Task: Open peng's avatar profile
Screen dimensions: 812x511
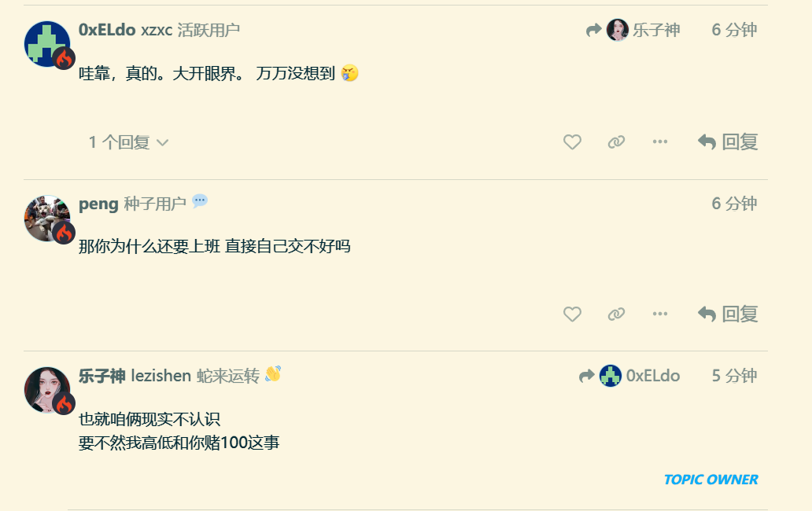Action: pyautogui.click(x=47, y=218)
